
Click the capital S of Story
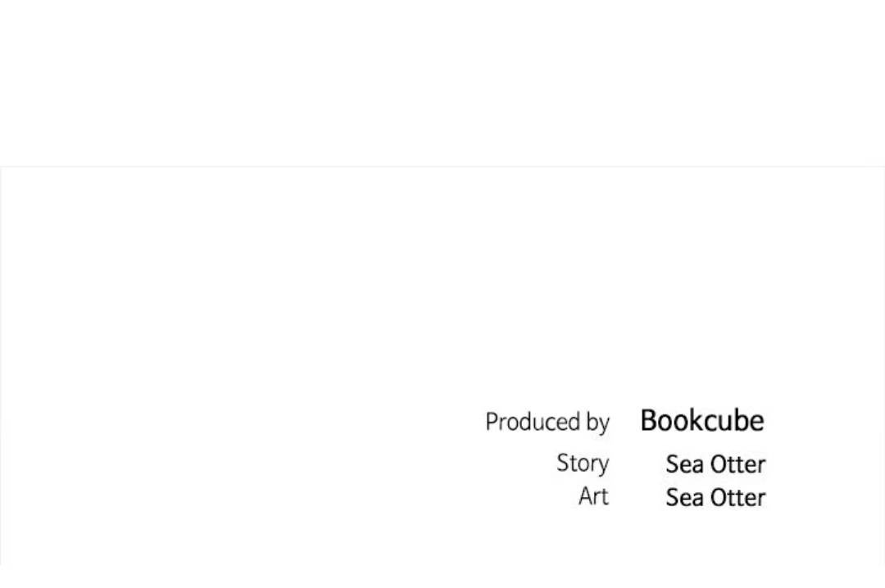(562, 464)
